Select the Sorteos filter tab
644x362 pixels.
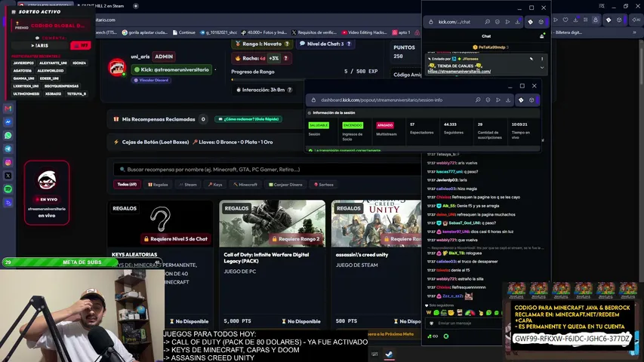coord(324,185)
